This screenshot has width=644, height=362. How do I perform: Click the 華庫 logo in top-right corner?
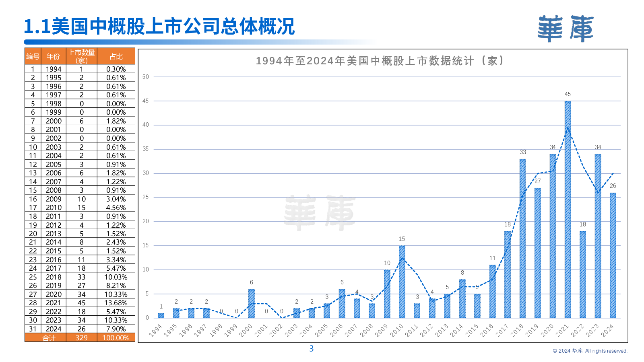point(566,29)
